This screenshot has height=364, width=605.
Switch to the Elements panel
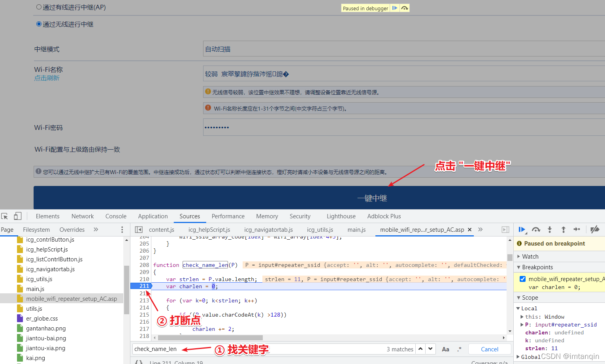[47, 216]
